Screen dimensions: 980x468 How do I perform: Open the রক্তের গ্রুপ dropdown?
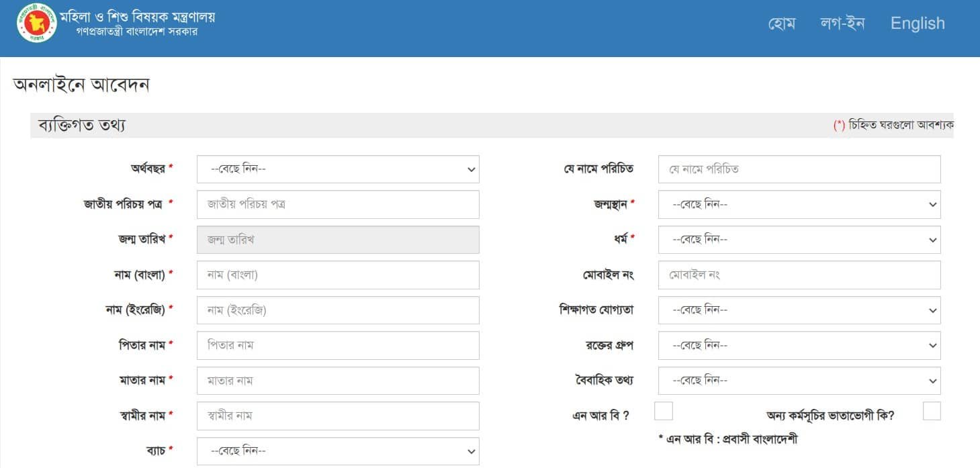(799, 346)
